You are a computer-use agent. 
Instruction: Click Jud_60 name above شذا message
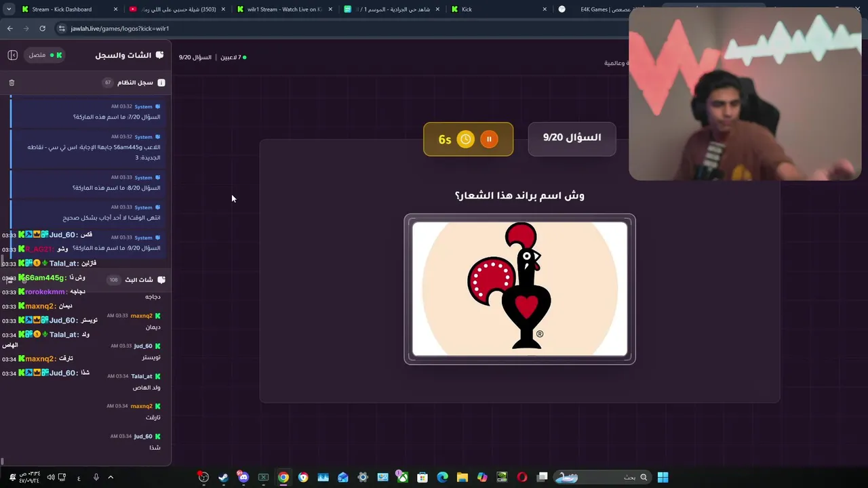[x=143, y=436]
